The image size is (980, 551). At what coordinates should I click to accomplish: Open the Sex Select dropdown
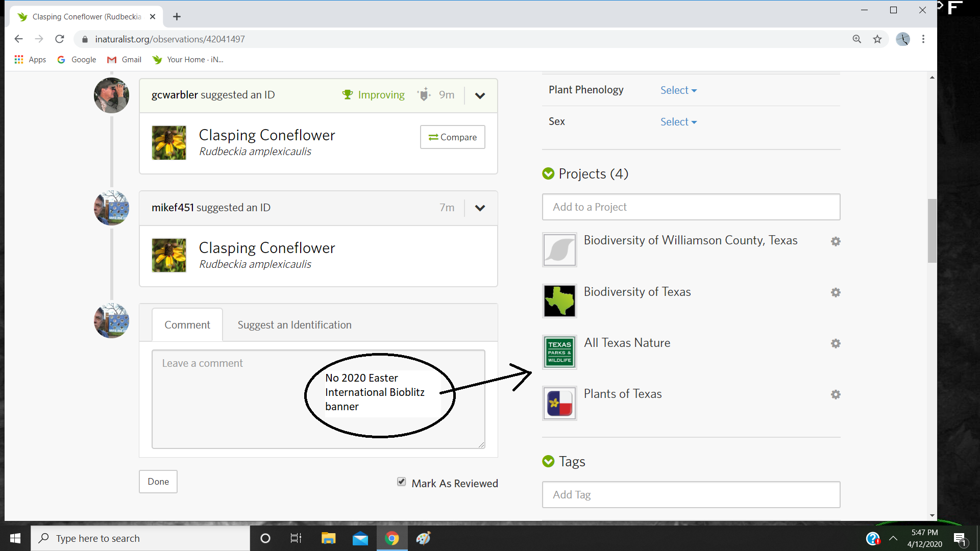click(678, 122)
